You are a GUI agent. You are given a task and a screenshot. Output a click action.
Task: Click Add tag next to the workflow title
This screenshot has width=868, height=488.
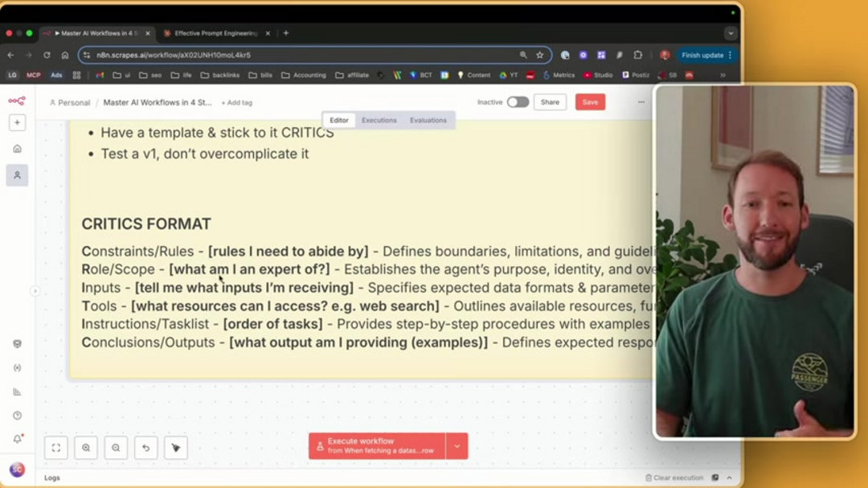coord(236,102)
